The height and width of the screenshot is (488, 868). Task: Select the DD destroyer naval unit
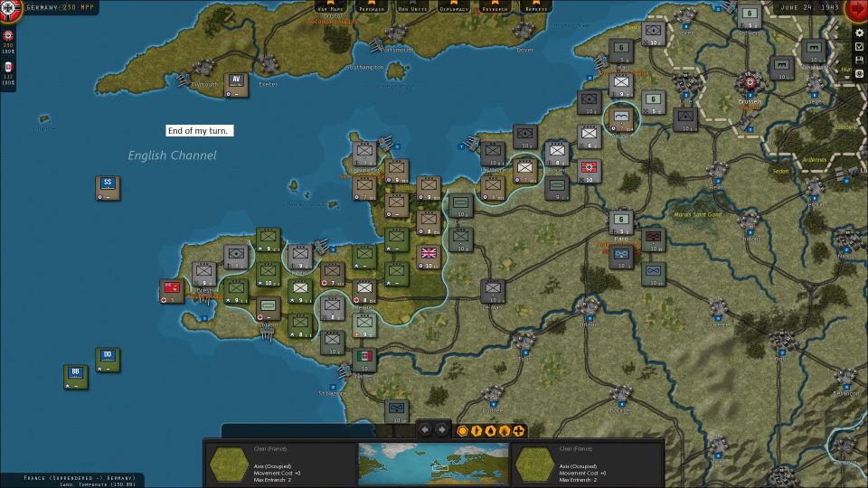(108, 361)
